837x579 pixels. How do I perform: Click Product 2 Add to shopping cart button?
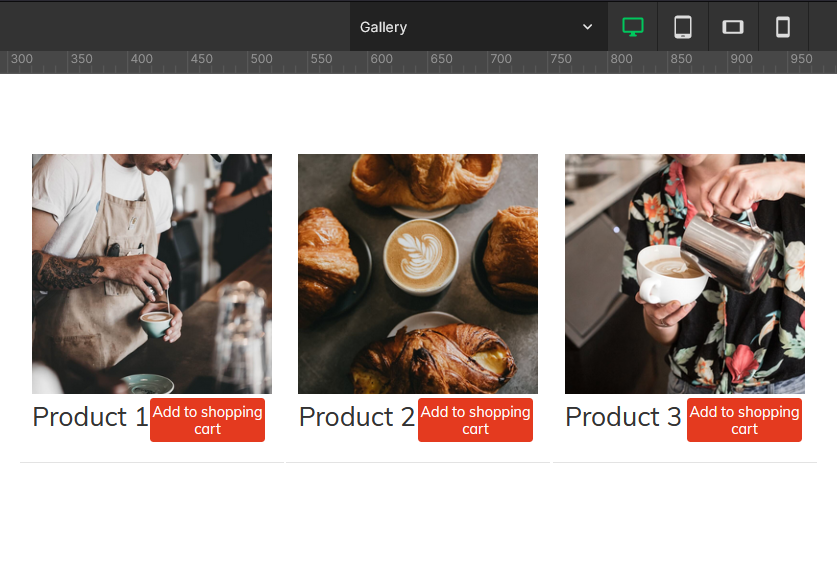[x=475, y=420]
